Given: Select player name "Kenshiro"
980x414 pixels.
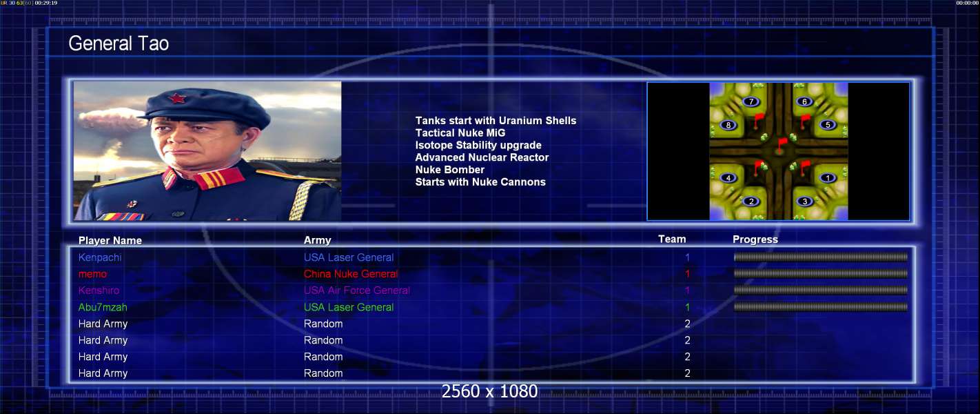Looking at the screenshot, I should coord(101,290).
